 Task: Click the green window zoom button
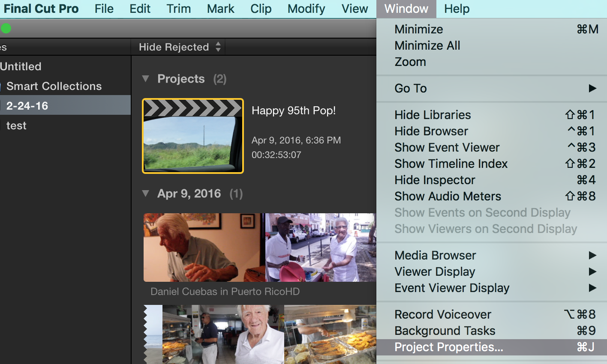click(6, 28)
